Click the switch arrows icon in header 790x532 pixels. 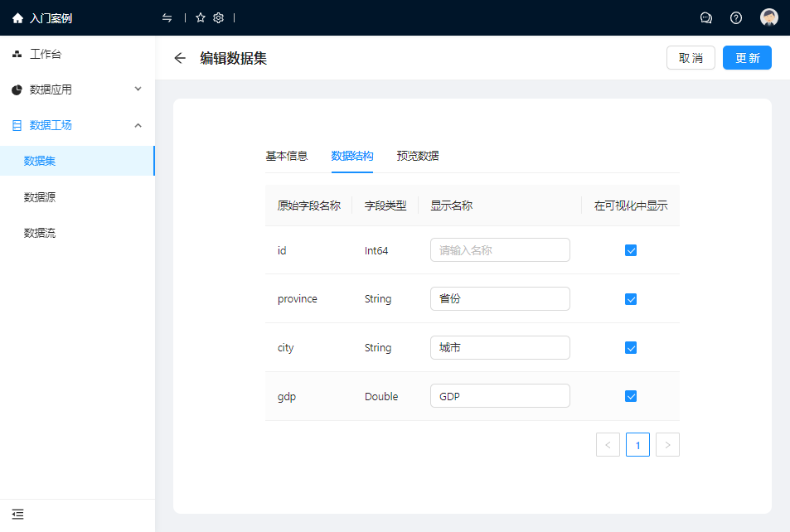coord(167,18)
